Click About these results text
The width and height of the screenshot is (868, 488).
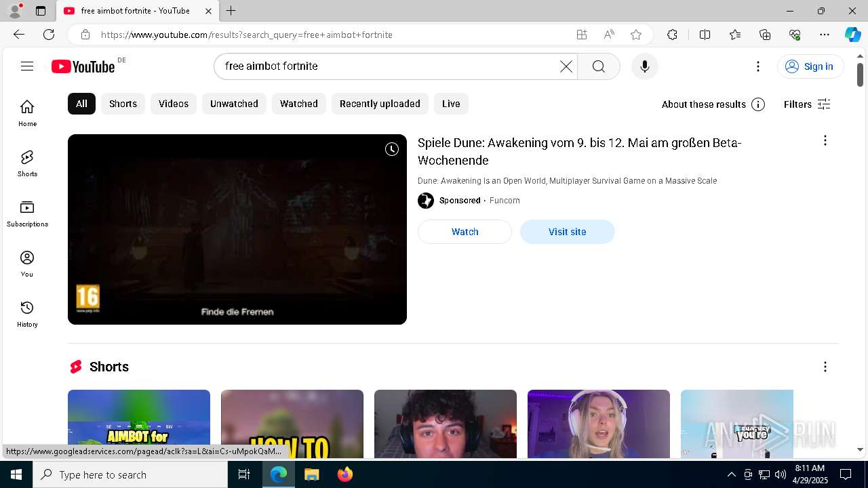coord(704,104)
